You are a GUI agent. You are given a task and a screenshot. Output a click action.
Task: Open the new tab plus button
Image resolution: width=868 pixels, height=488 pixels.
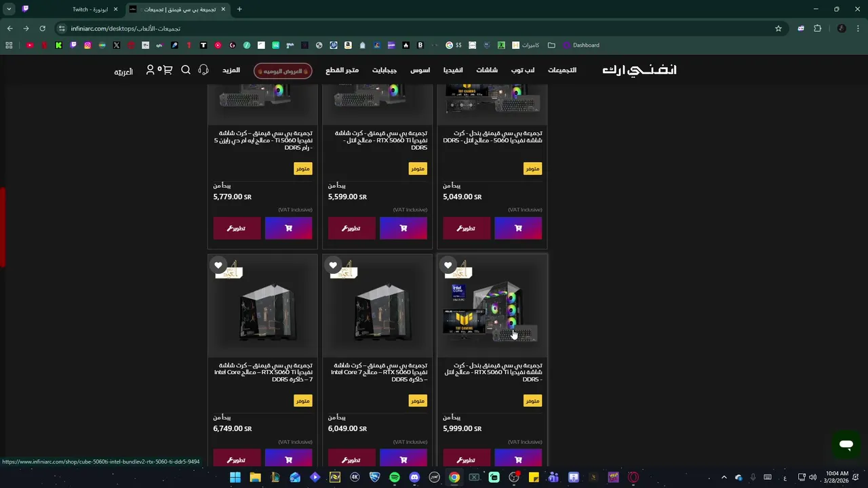(239, 9)
